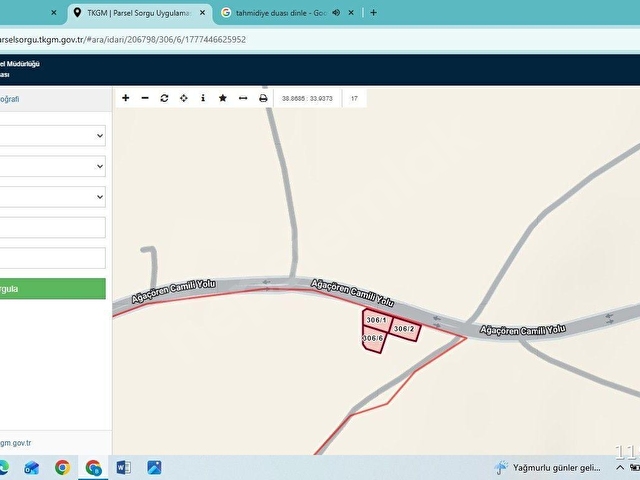The height and width of the screenshot is (480, 640).
Task: Pick the distance measure tool
Action: pos(243,98)
